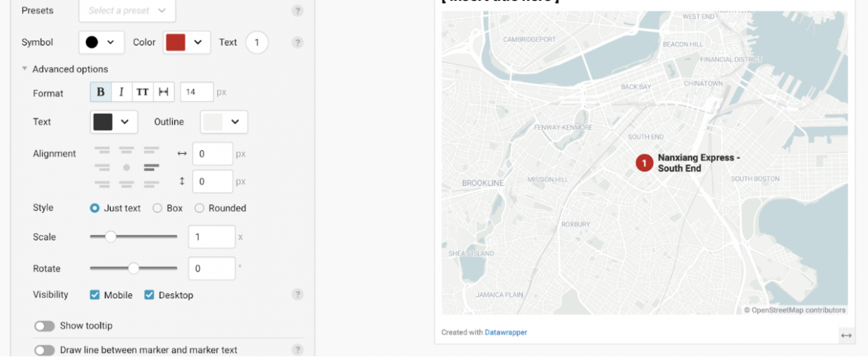Screen dimensions: 868x362
Task: Open red marker Color swatch picker
Action: [187, 43]
